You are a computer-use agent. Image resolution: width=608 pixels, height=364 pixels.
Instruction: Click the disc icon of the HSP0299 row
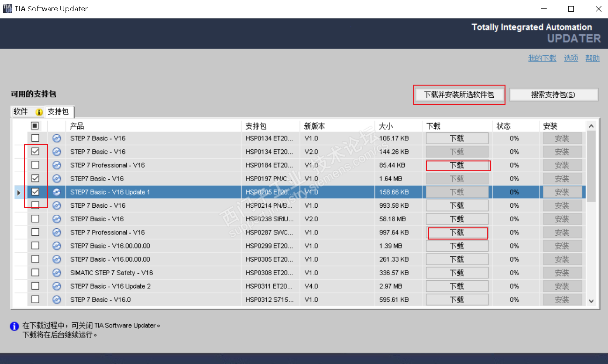point(57,246)
